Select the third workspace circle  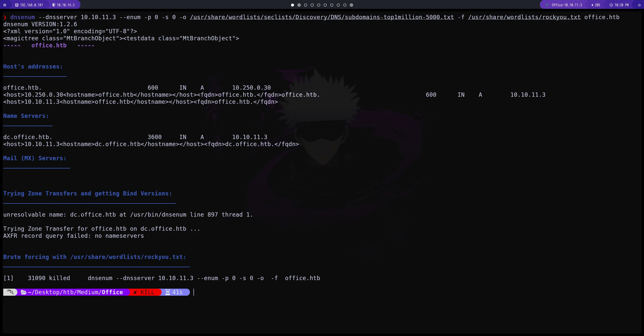[x=306, y=5]
